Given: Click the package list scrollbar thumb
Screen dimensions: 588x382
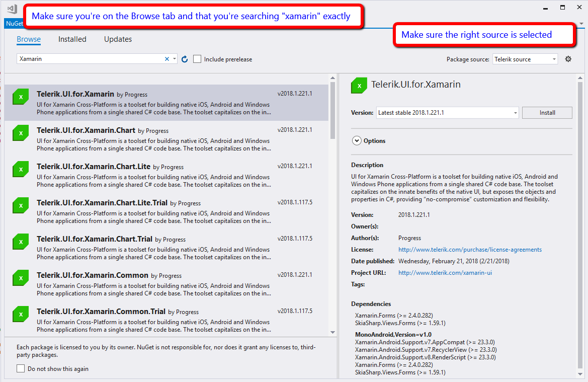Looking at the screenshot, I should 332,111.
